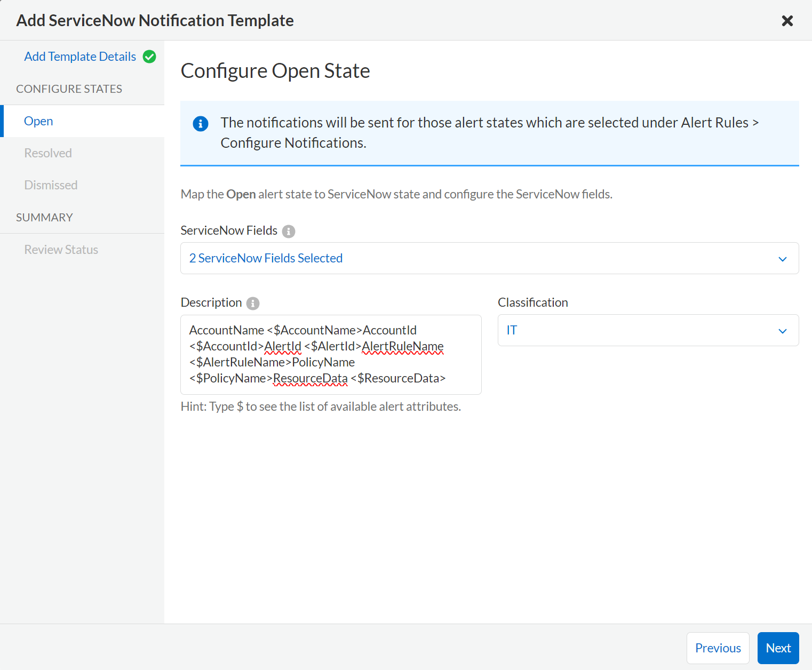Click the Add ServiceNow Notification Template title
Viewport: 812px width, 670px height.
(155, 20)
